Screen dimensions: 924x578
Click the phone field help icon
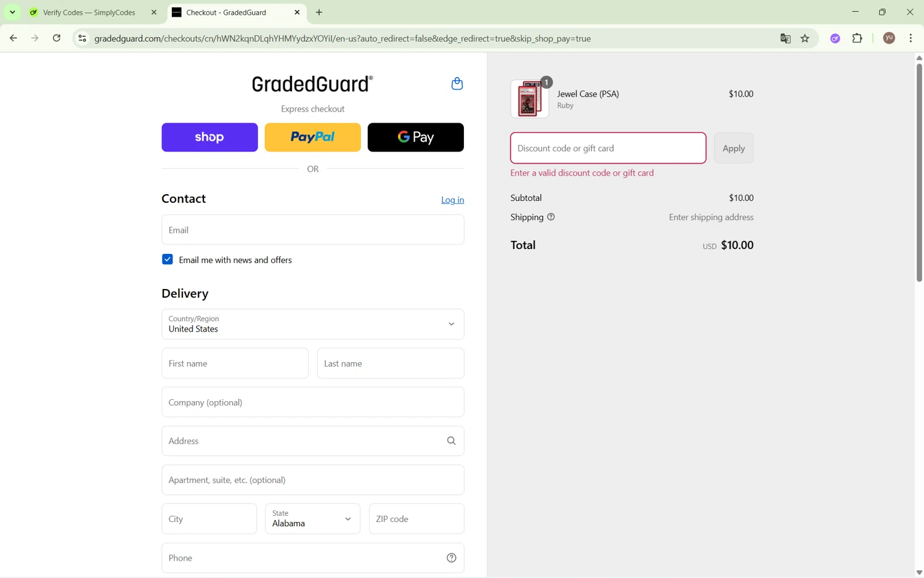pos(451,558)
